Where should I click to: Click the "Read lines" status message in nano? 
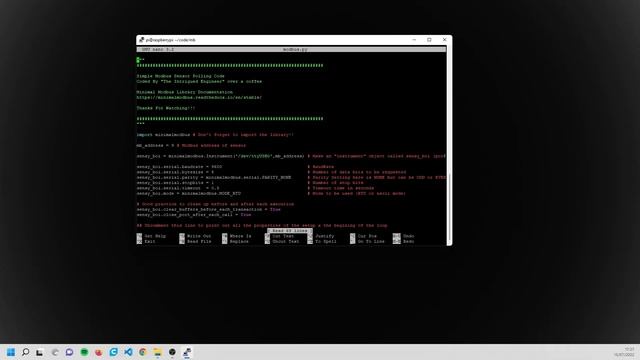point(290,231)
